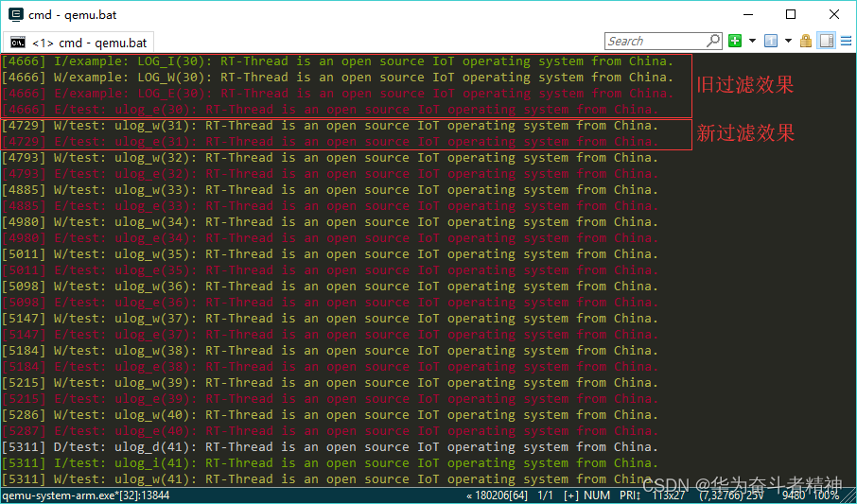Click the [+] new console status button

(571, 495)
